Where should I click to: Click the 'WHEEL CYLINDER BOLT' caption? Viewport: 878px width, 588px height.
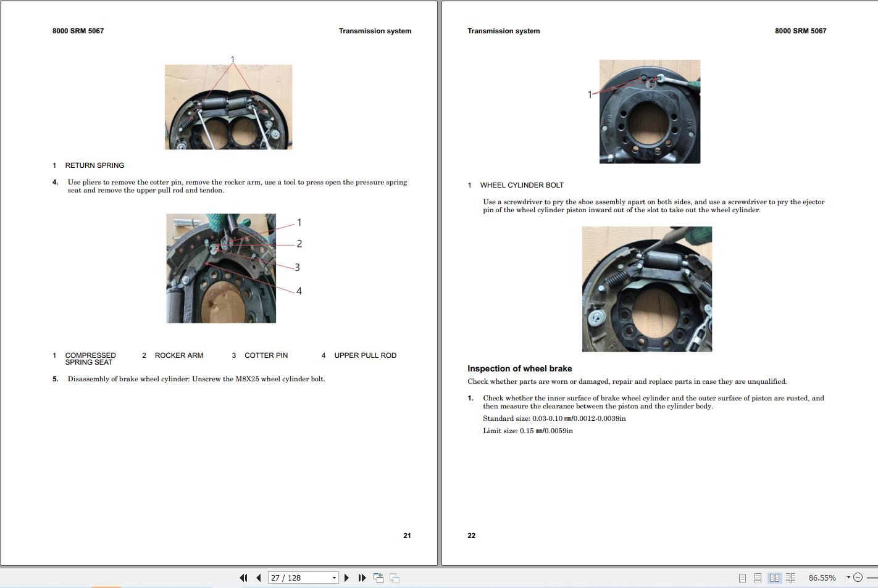click(x=522, y=185)
